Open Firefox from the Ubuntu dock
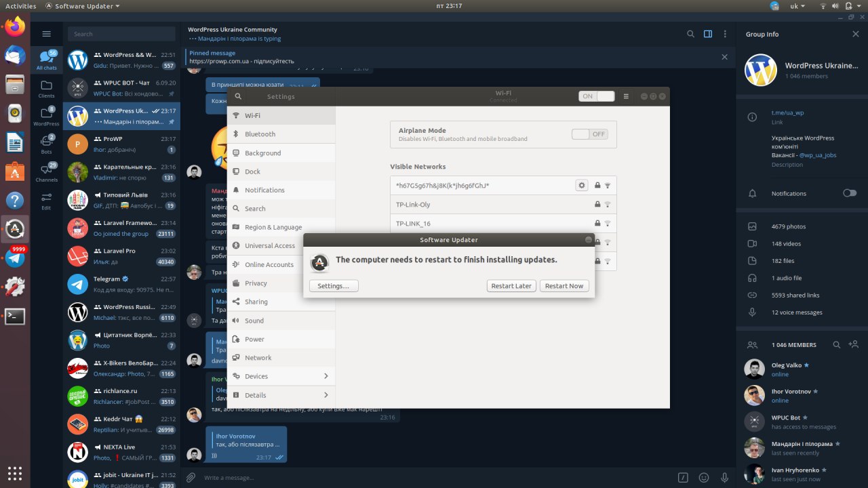 click(15, 26)
